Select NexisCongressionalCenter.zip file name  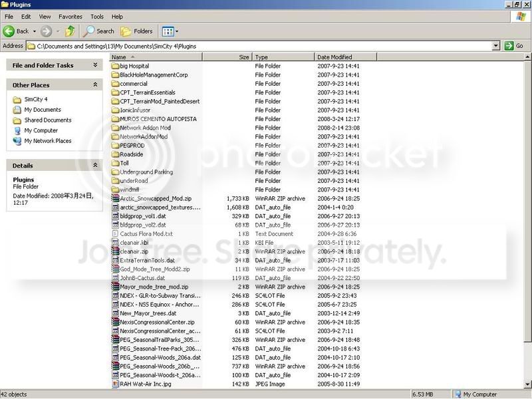[157, 322]
